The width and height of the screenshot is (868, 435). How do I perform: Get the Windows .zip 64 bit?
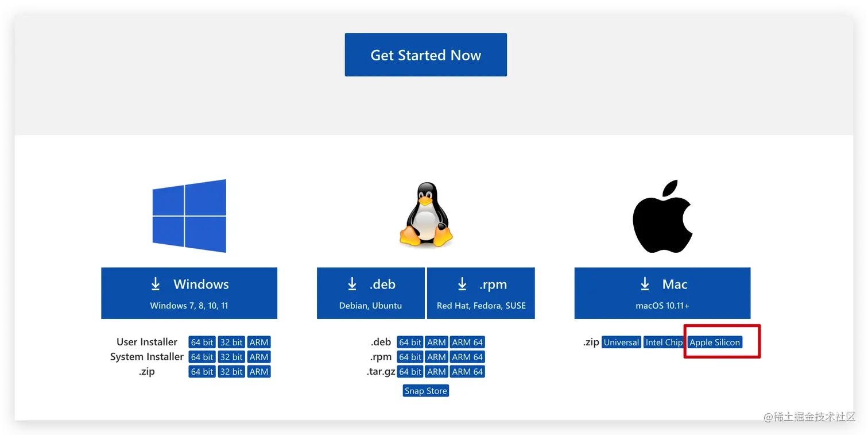coord(201,372)
